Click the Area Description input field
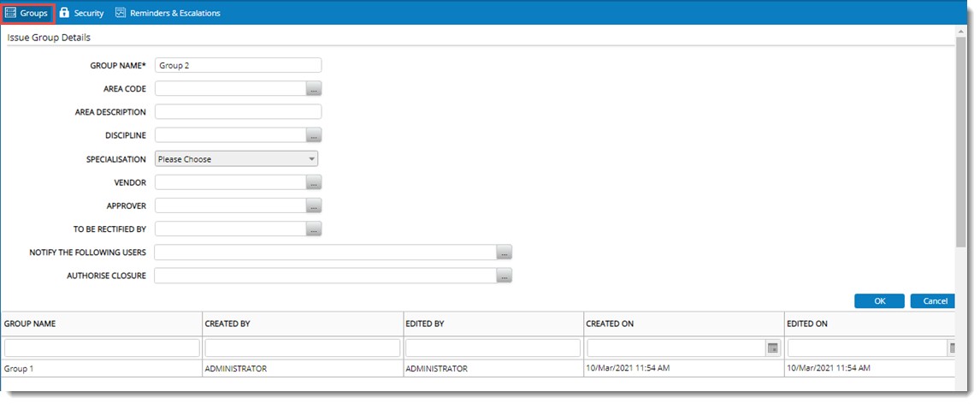This screenshot has height=404, width=980. 238,111
